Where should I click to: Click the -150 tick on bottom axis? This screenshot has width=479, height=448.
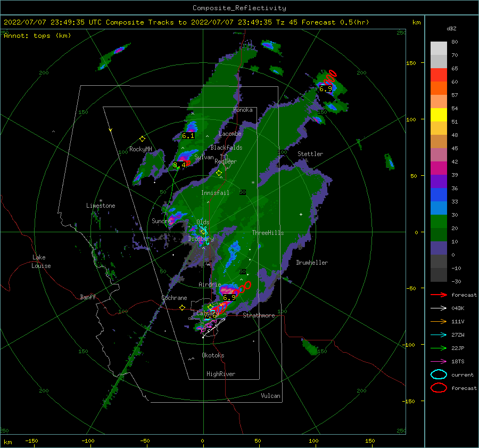click(x=31, y=441)
